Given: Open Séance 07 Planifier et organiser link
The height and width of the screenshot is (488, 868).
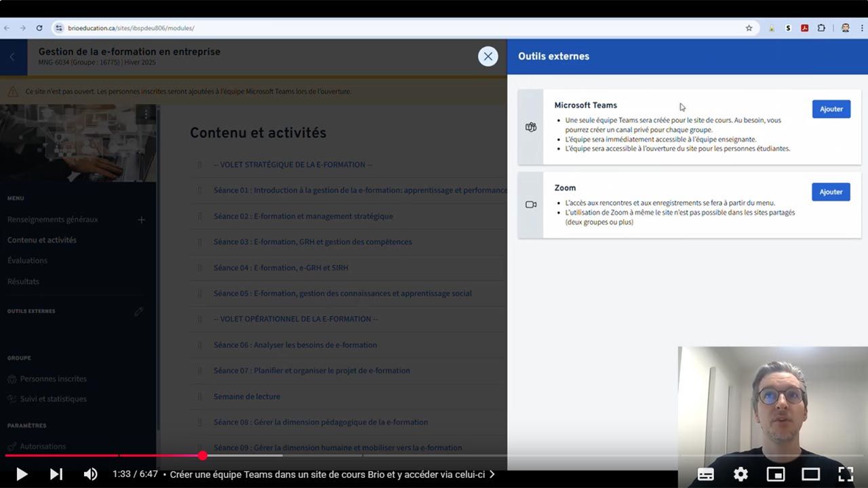Looking at the screenshot, I should pyautogui.click(x=312, y=371).
